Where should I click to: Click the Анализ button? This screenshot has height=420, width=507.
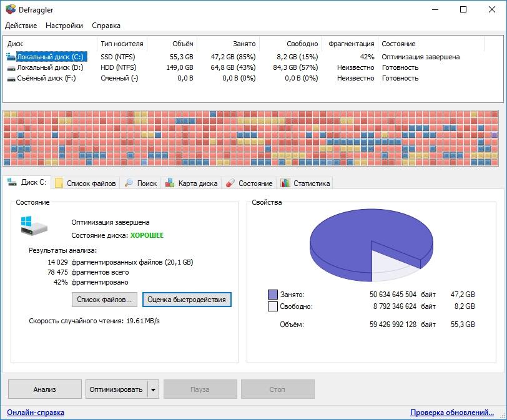pyautogui.click(x=44, y=389)
